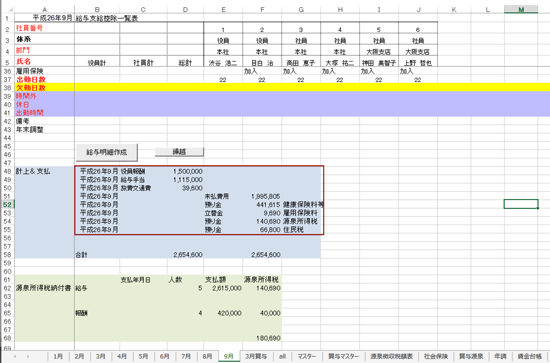Select the 5月 sheet tab
The image size is (550, 363).
pyautogui.click(x=143, y=356)
